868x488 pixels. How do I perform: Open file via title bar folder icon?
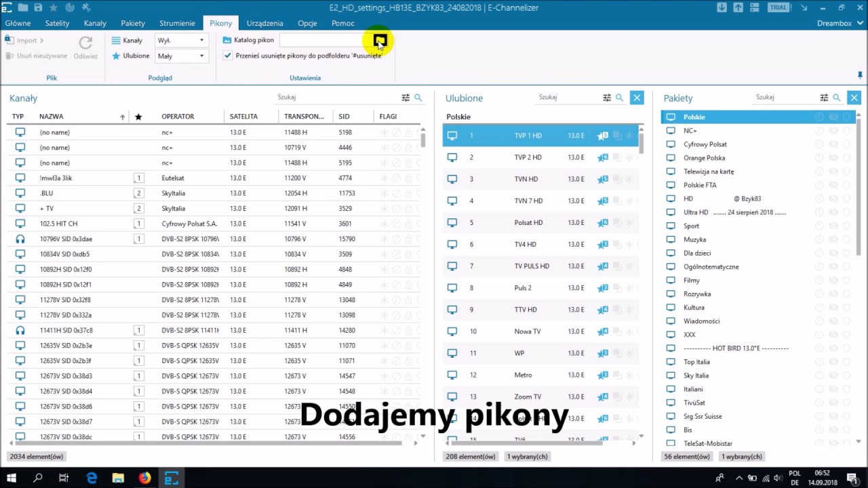[x=23, y=7]
